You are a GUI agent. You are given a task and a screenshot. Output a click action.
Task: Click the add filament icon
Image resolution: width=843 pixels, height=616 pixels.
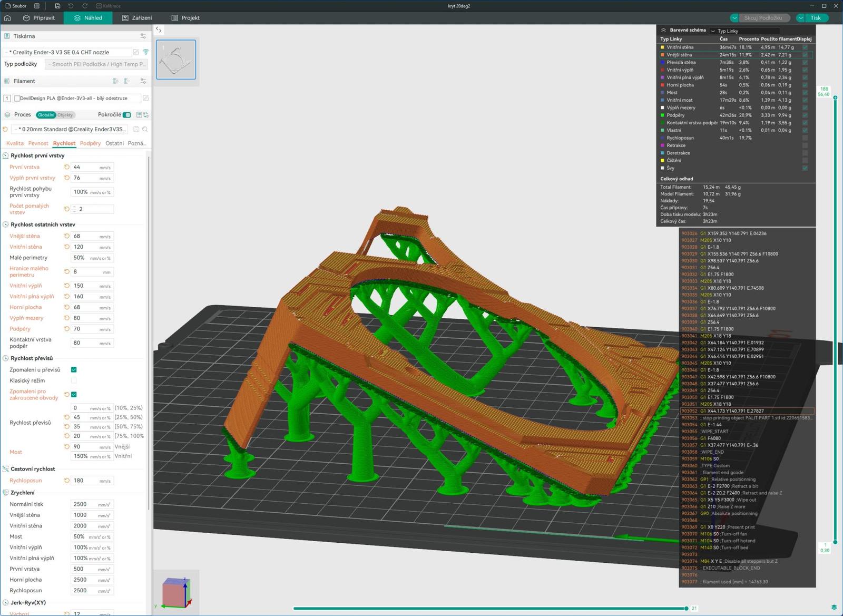point(116,81)
